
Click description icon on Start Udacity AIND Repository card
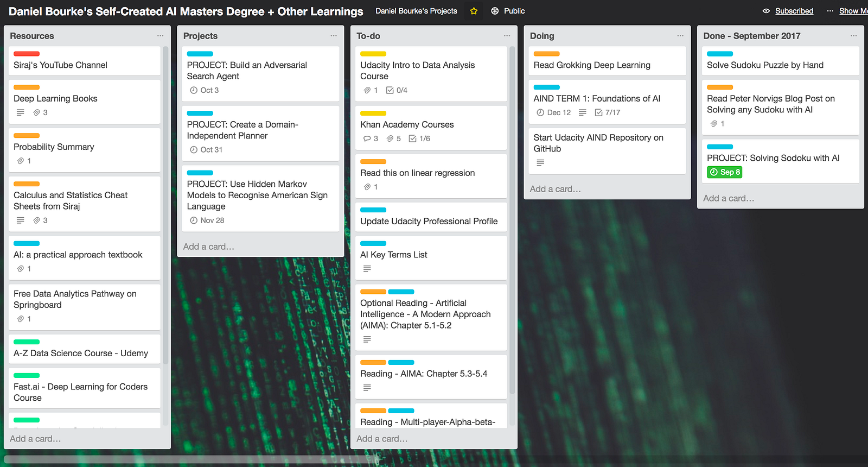click(x=540, y=163)
